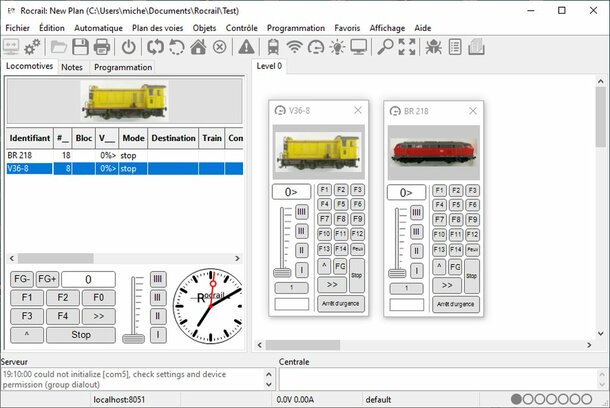610x408 pixels.
Task: Open locomotive icon in toolbar
Action: (x=273, y=47)
